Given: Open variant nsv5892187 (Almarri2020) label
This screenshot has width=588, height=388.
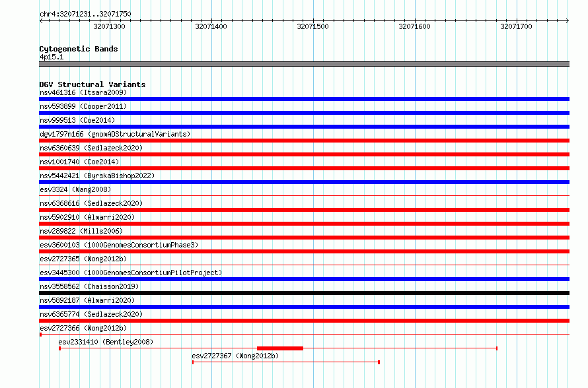Looking at the screenshot, I should click(87, 300).
